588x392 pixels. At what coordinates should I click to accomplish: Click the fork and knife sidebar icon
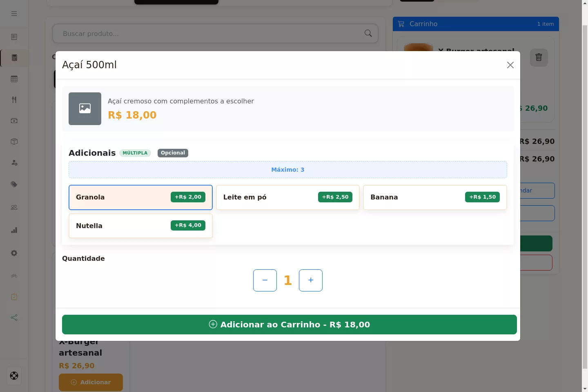(14, 100)
